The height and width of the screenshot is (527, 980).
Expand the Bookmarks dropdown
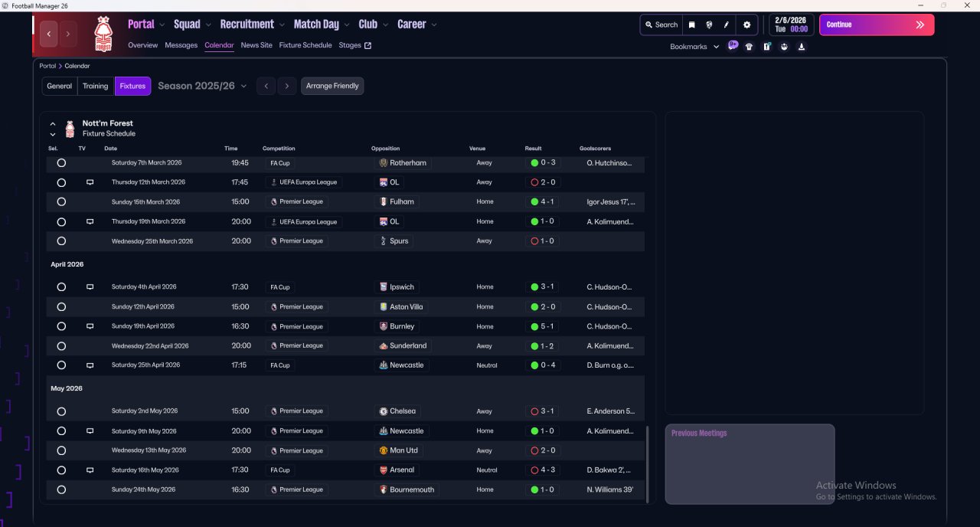coord(694,47)
